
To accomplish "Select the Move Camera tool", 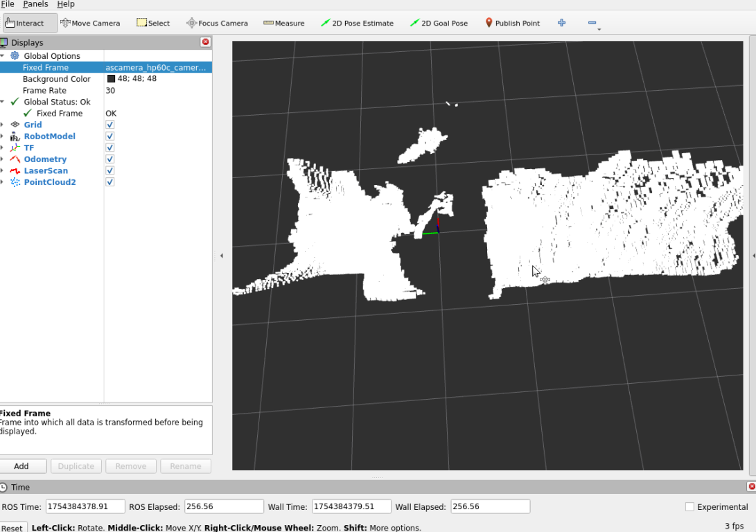I will (x=90, y=23).
